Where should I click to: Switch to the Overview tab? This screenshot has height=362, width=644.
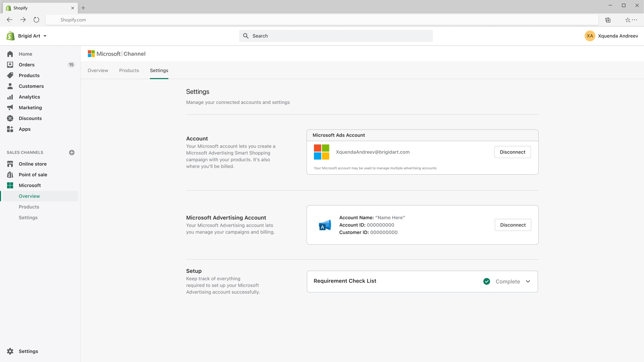[98, 70]
